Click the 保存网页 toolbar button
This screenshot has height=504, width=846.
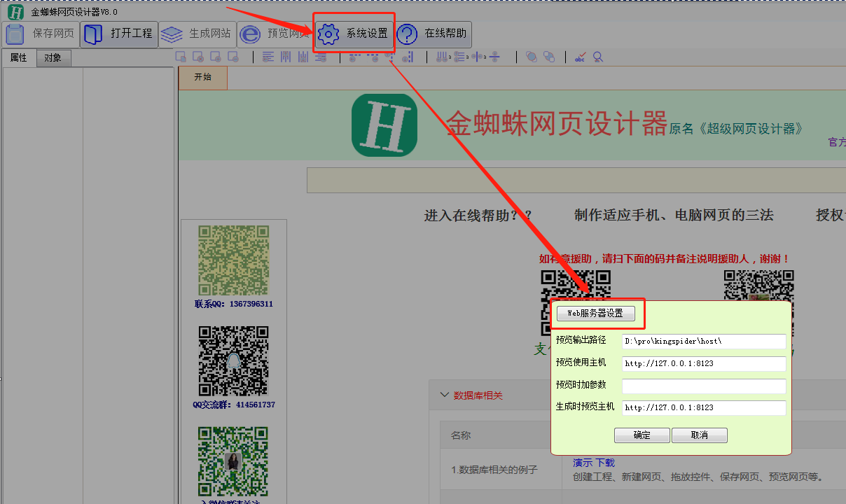(x=40, y=34)
